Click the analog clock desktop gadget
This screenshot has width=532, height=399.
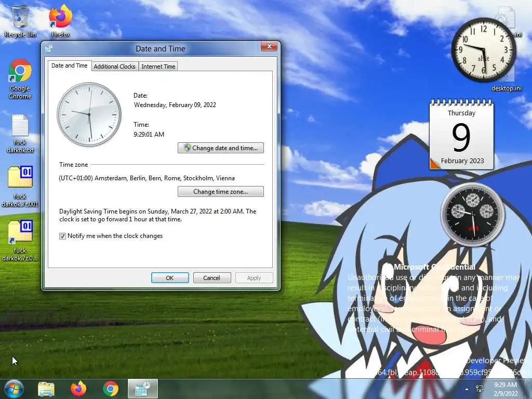click(484, 49)
